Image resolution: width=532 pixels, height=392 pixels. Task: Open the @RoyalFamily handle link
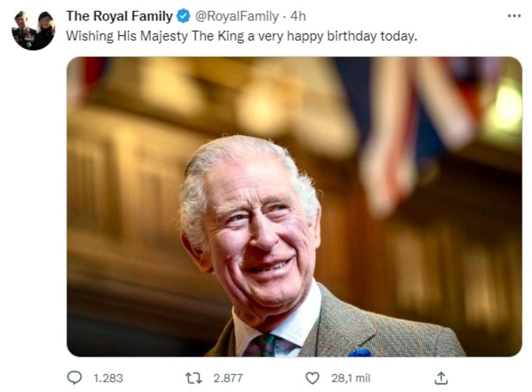(237, 17)
